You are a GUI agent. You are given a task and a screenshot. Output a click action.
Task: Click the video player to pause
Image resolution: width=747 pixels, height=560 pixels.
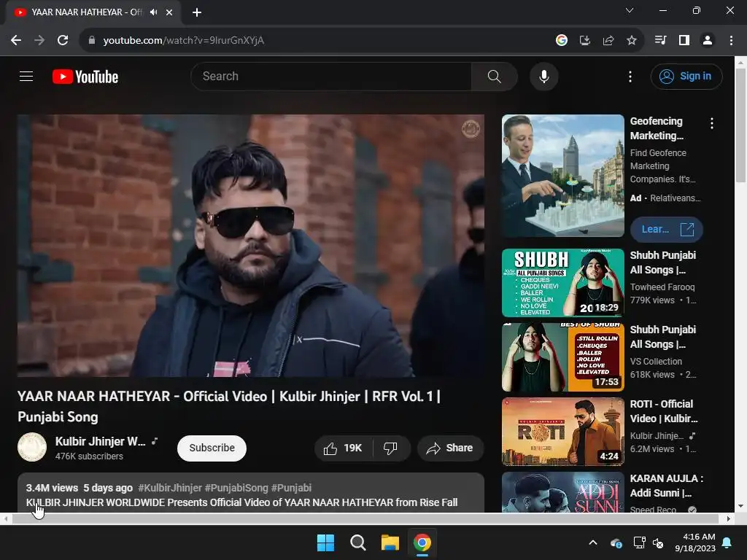click(251, 246)
